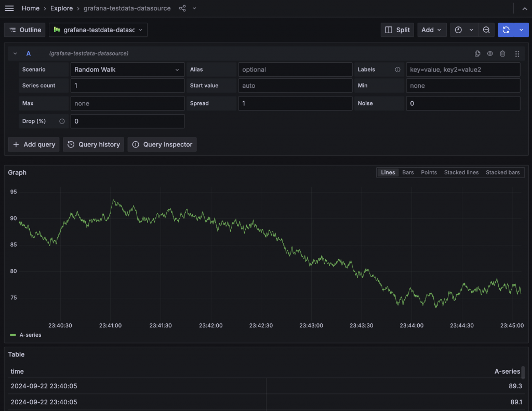The image size is (532, 411).
Task: Click the Table panel title
Action: point(16,354)
